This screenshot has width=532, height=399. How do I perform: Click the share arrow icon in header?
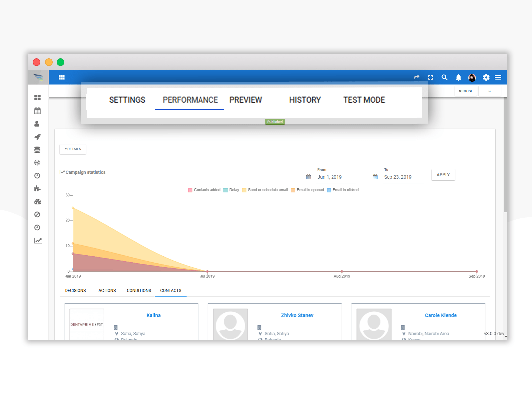[x=417, y=77]
